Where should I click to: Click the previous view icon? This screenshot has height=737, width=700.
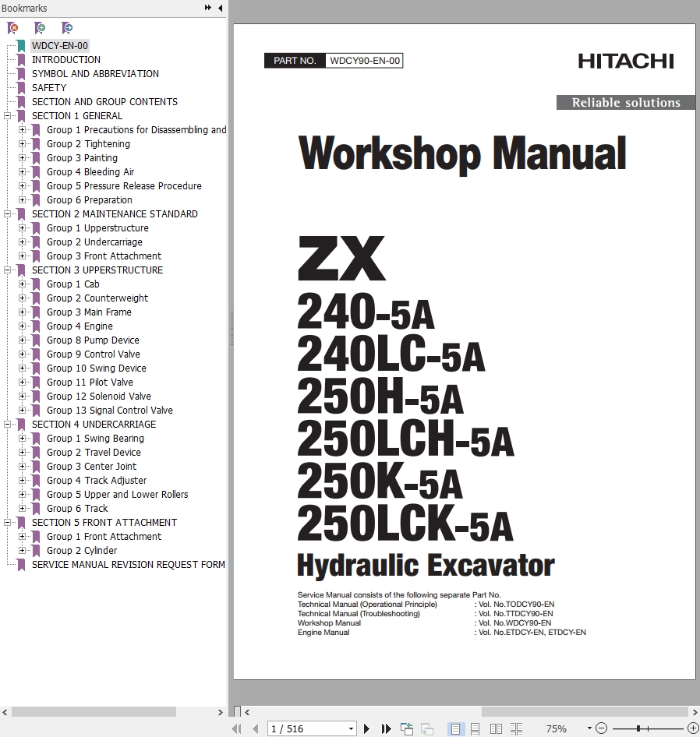(406, 729)
